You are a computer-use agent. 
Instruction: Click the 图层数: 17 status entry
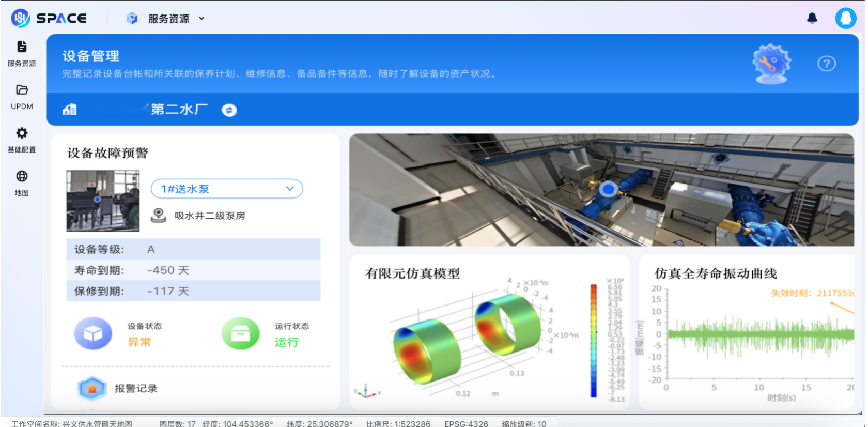(x=177, y=423)
